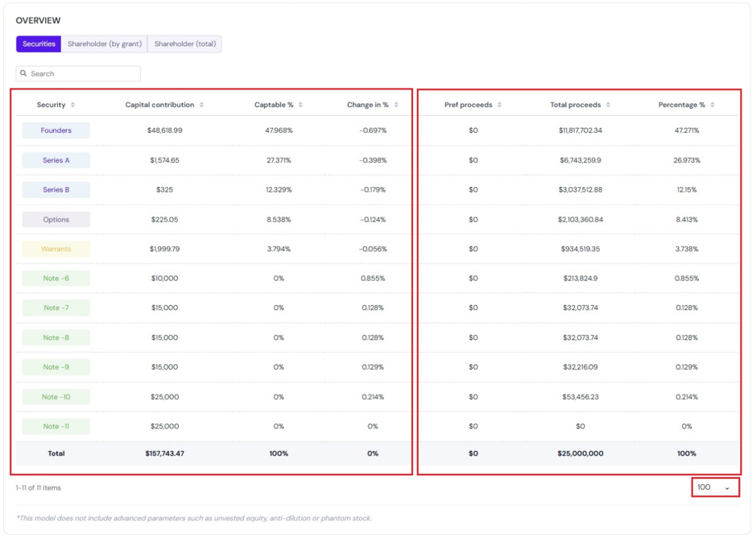Sort by Captable % column icon

coord(300,105)
